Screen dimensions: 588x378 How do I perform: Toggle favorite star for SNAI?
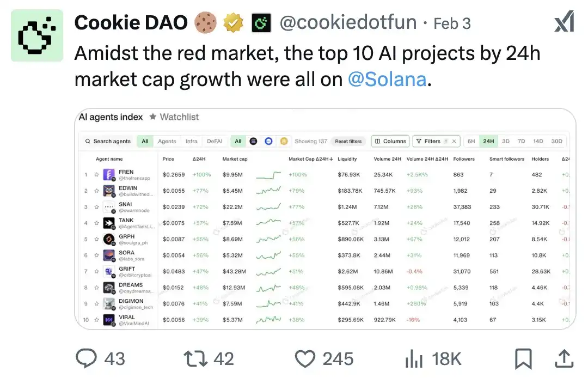[x=96, y=207]
